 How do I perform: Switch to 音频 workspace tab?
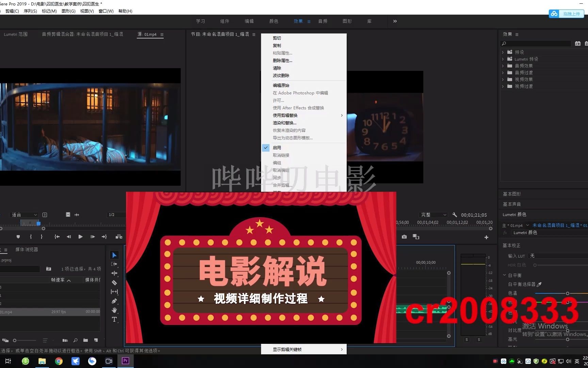tap(323, 21)
